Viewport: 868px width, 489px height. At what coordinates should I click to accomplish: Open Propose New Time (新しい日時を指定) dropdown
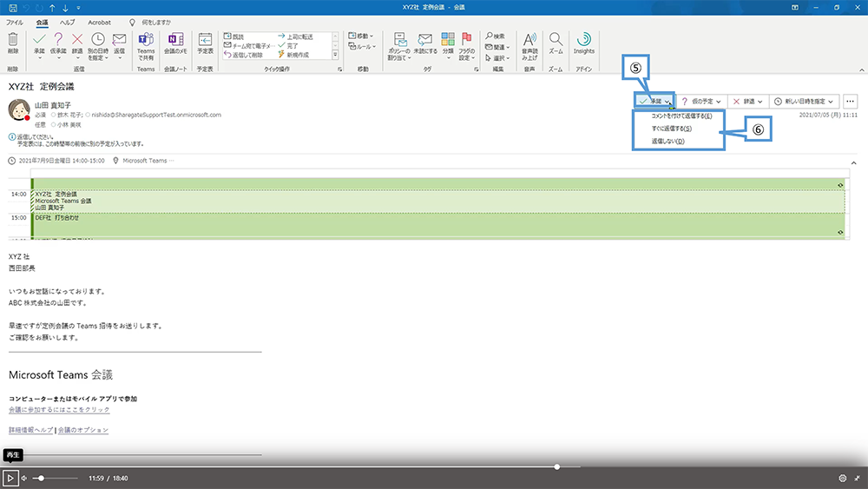coord(804,102)
